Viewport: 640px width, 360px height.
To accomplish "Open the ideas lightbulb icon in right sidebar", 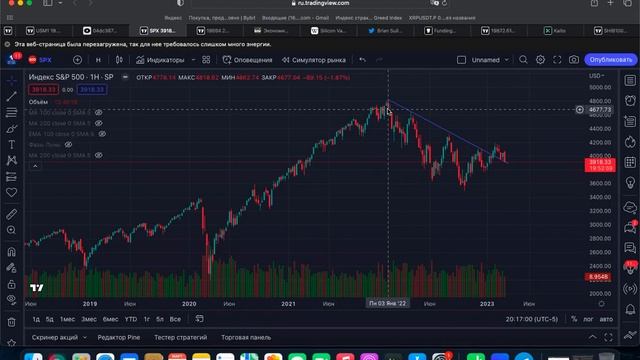I will (x=630, y=182).
